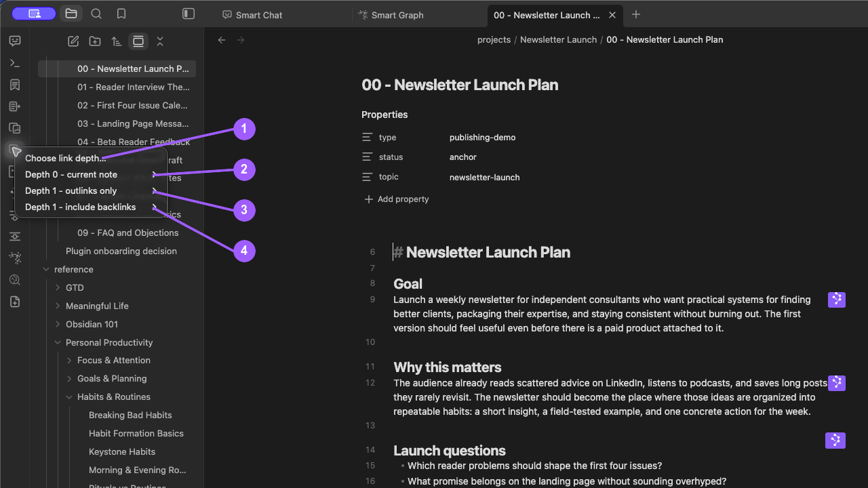Image resolution: width=868 pixels, height=488 pixels.
Task: Open the bookmarks icon
Action: pyautogui.click(x=121, y=14)
